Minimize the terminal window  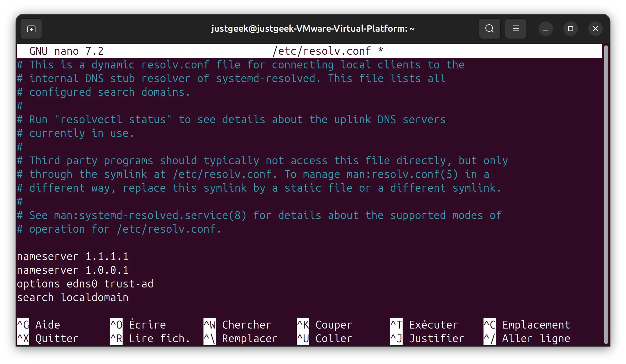[x=546, y=29]
